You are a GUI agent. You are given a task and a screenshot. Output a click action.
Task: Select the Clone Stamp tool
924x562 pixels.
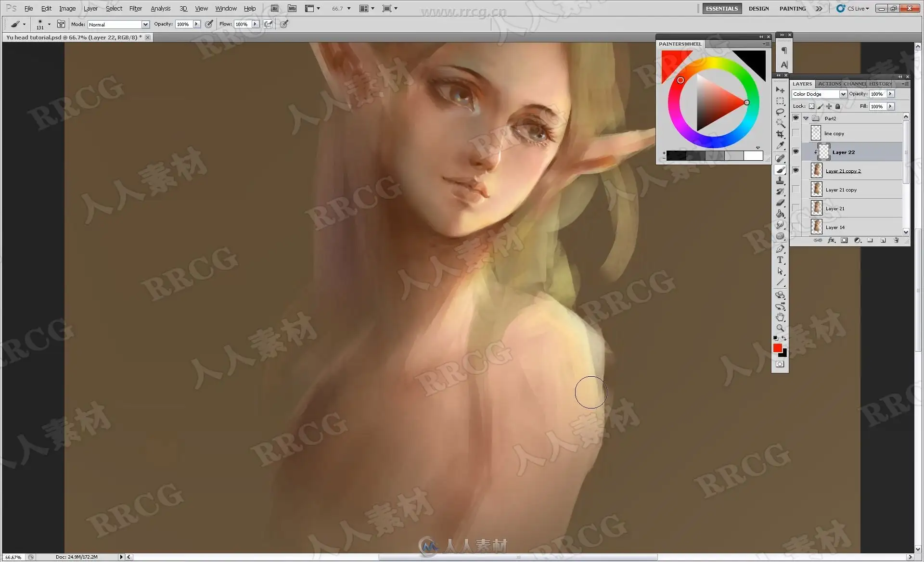780,180
